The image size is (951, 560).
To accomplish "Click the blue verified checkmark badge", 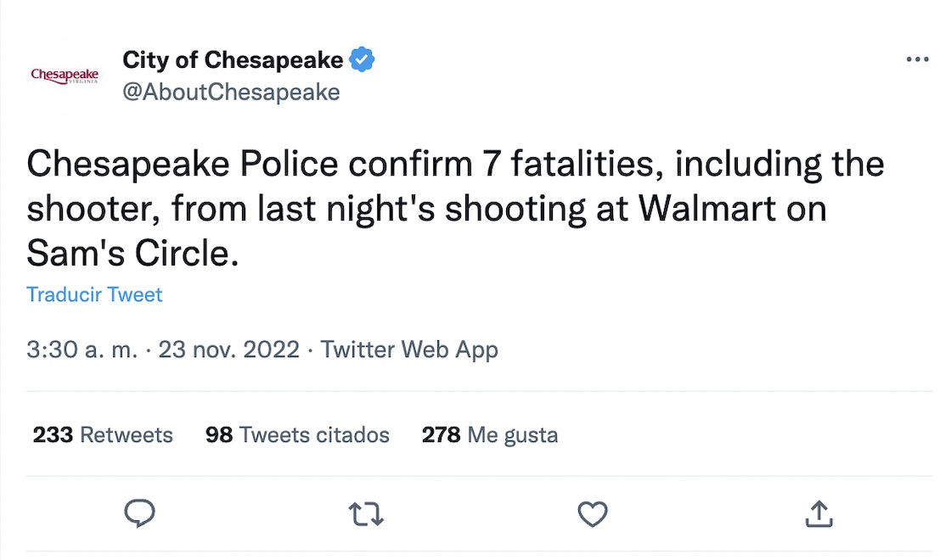I will [363, 60].
